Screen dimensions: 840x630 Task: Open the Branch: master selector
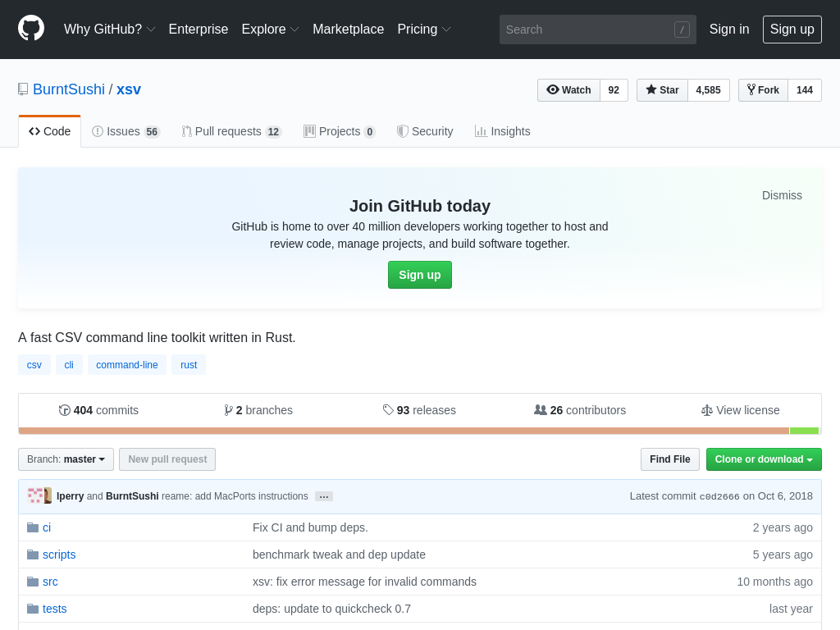tap(66, 459)
